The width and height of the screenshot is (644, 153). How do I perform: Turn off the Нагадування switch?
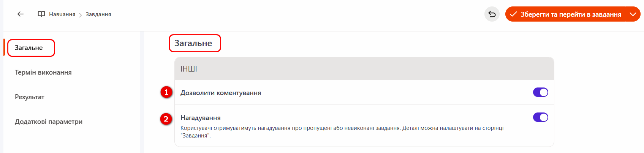pos(540,117)
